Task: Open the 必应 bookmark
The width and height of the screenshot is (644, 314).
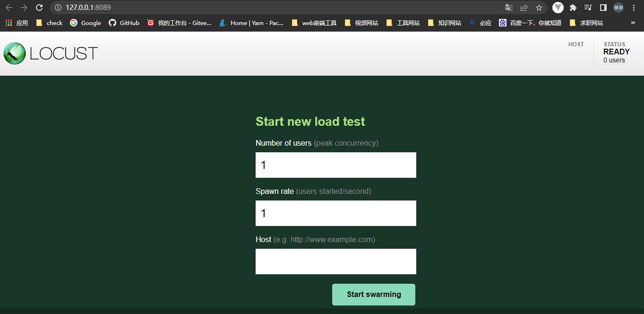Action: tap(481, 23)
